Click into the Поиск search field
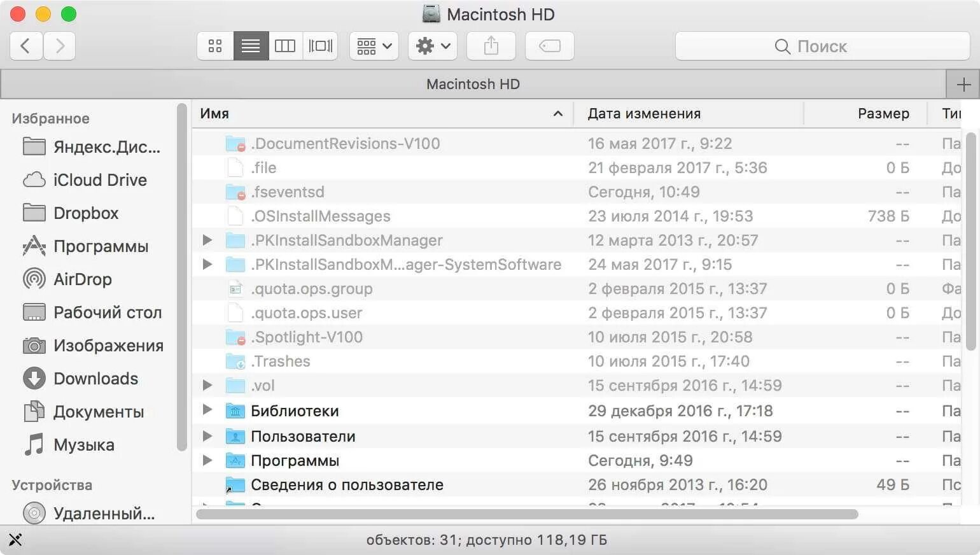 tap(822, 46)
